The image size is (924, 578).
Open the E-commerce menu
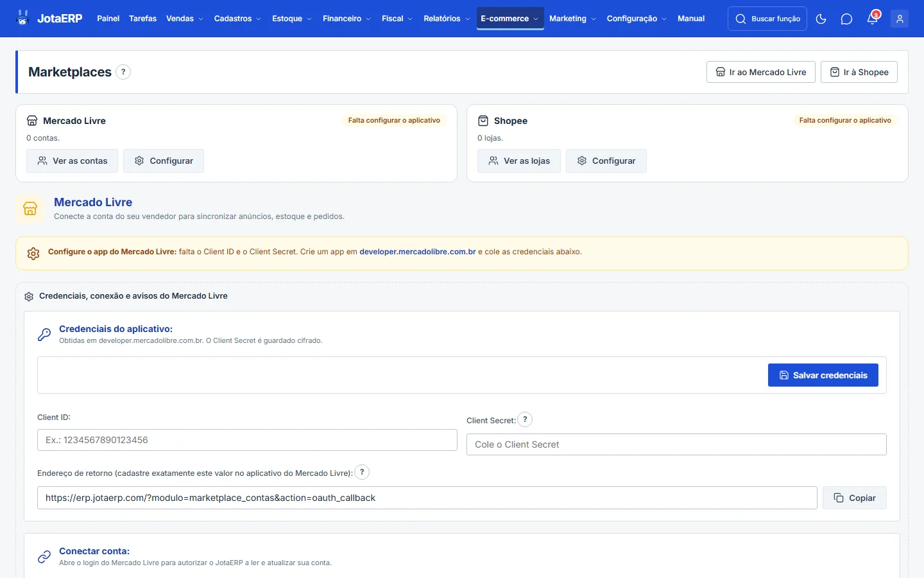(510, 19)
